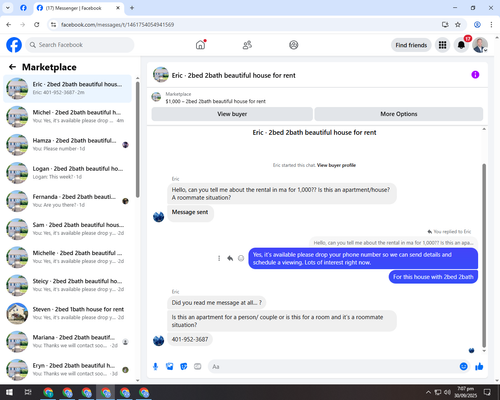The height and width of the screenshot is (400, 500).
Task: Open the Steven 2bed 1bath conversation
Action: coord(67,313)
